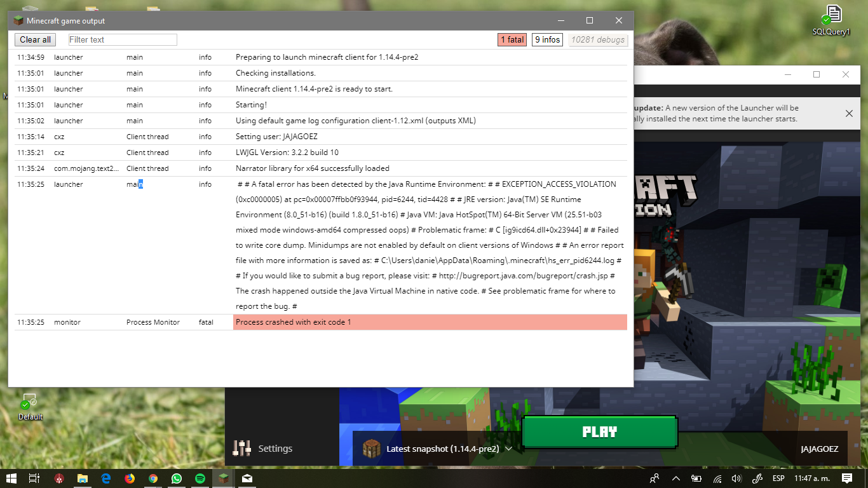This screenshot has width=868, height=488.
Task: Switch to the Minecraft Launcher taskbar icon
Action: [224, 478]
